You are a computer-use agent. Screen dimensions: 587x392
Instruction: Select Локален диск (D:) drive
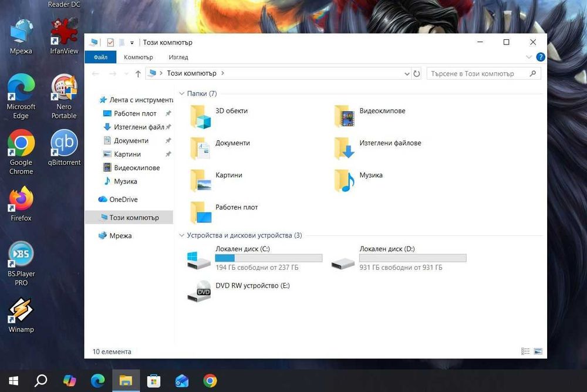[399, 258]
